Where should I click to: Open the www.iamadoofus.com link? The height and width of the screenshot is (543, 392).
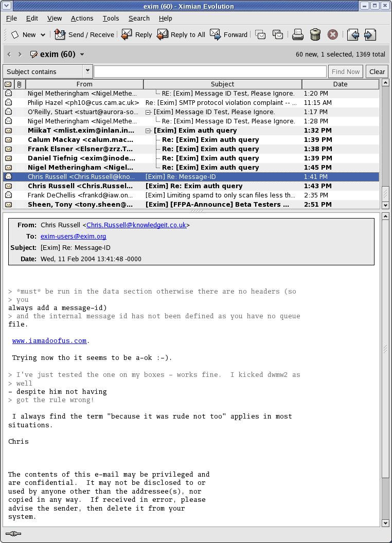[49, 340]
